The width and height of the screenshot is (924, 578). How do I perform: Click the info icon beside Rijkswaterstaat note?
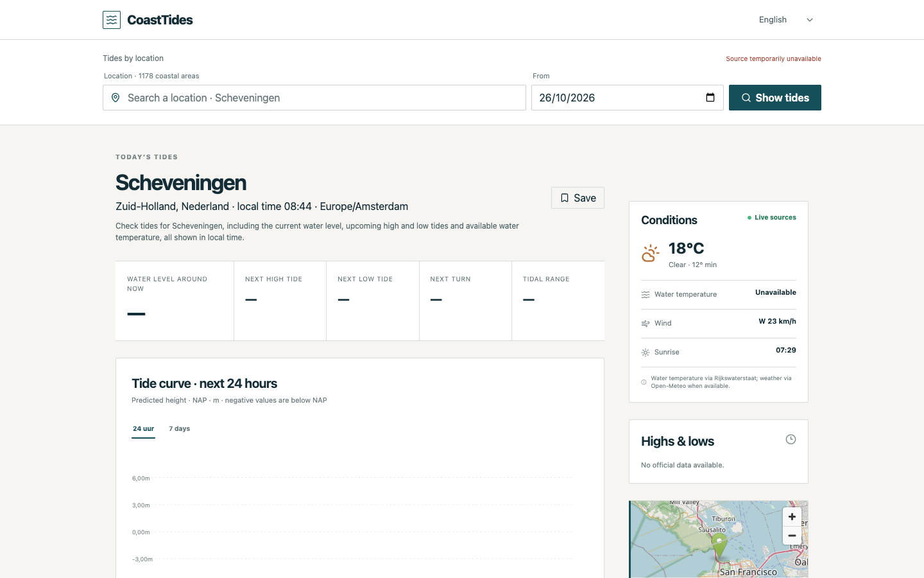tap(644, 382)
